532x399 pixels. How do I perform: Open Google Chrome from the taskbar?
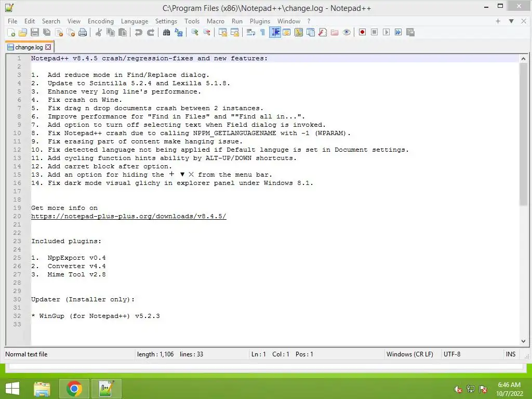74,389
